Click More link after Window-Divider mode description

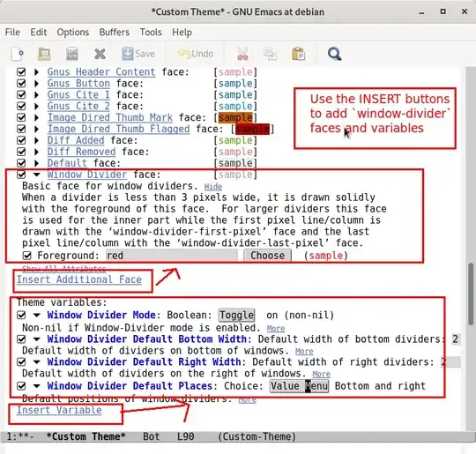[276, 329]
